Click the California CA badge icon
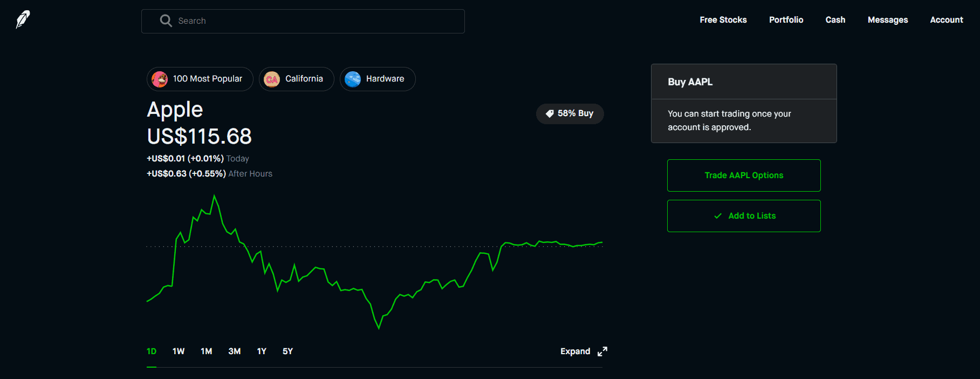Image resolution: width=980 pixels, height=379 pixels. (272, 79)
